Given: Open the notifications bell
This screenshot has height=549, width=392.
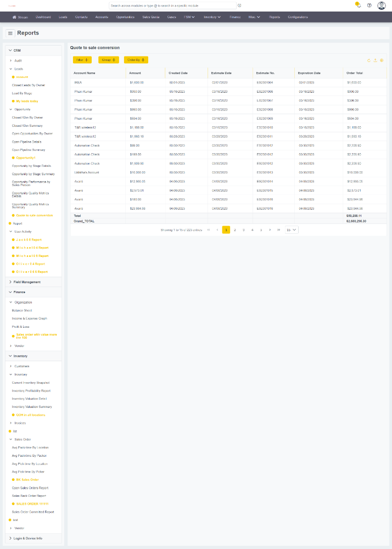Looking at the screenshot, I should tap(357, 5).
